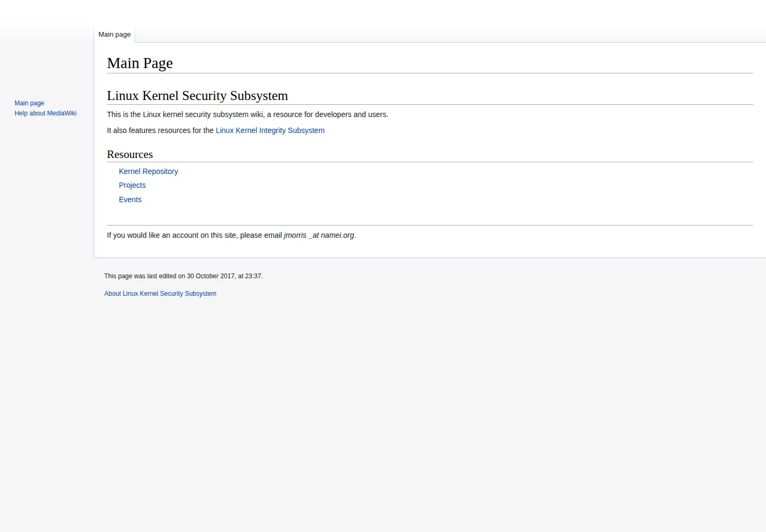Click the 'Linux Kernel Security Subsystem' section heading
The image size is (766, 532).
[x=197, y=96]
